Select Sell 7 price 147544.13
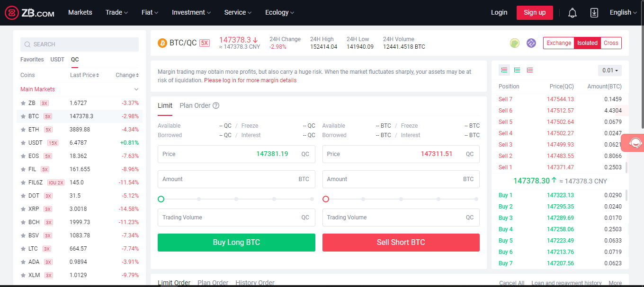Viewport: 644px width, 287px height. (560, 99)
